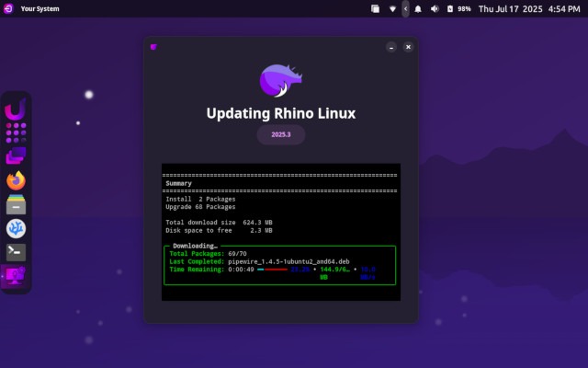The height and width of the screenshot is (368, 588).
Task: Click the Rhino Linux rhino logo
Action: pos(281,80)
